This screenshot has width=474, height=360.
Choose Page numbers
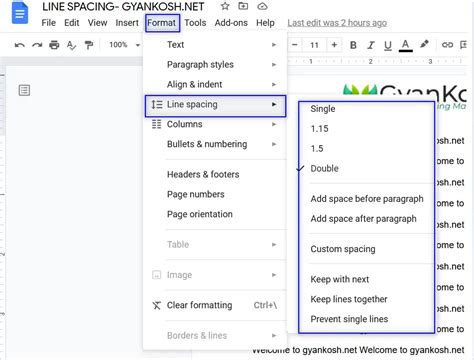tap(215, 194)
